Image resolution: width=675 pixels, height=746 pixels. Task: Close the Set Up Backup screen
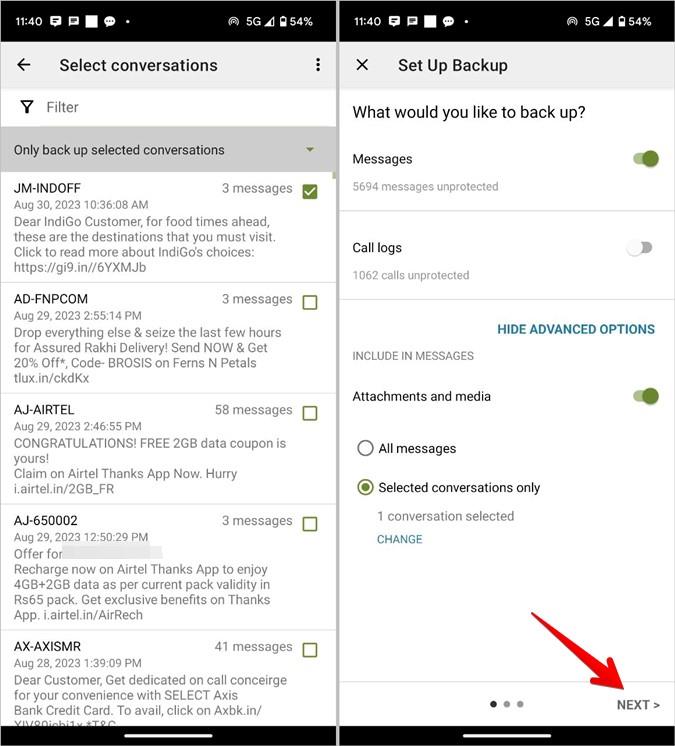click(x=362, y=65)
